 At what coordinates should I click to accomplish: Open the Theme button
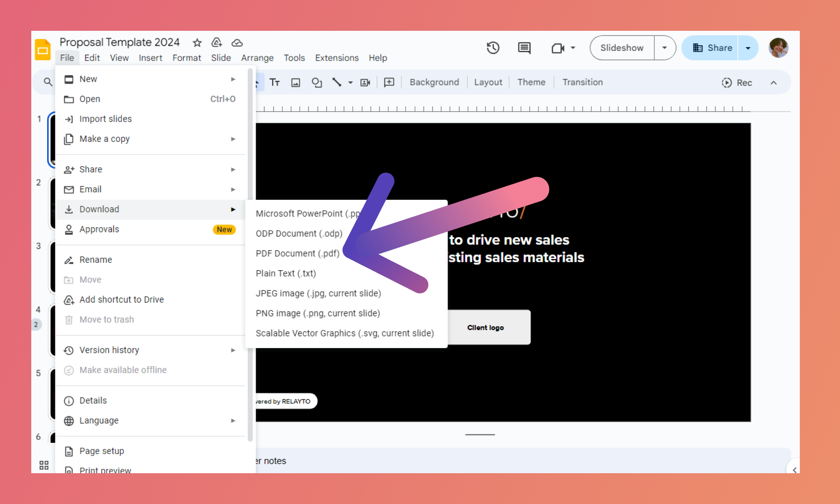point(532,82)
